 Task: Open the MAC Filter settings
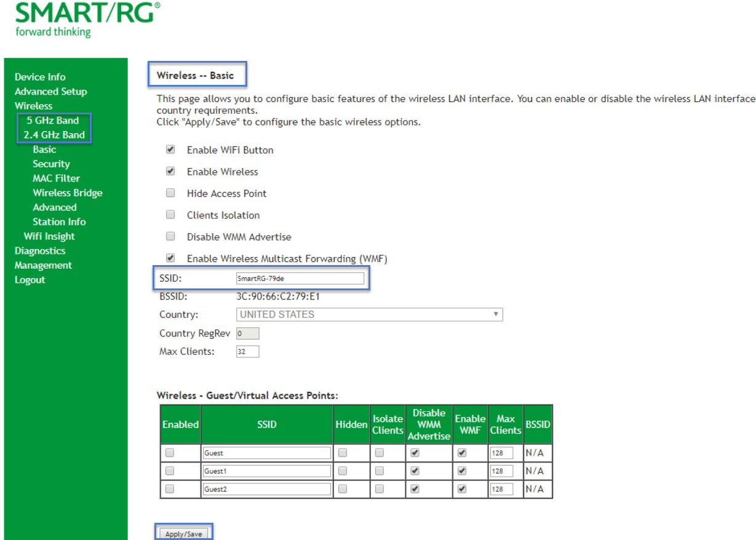pyautogui.click(x=47, y=178)
